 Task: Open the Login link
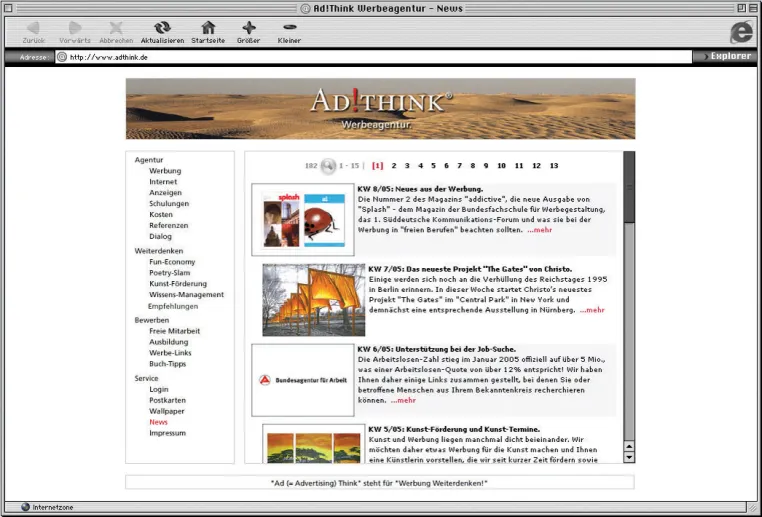[159, 390]
